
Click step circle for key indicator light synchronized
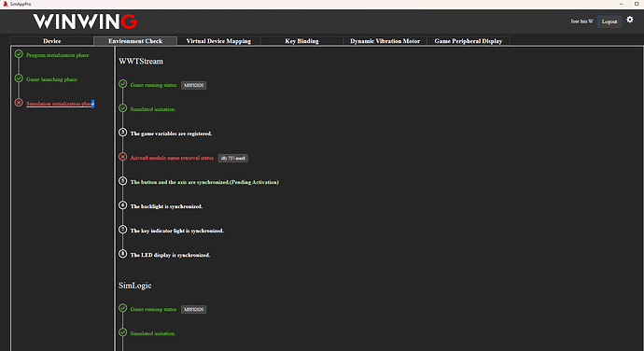point(123,230)
